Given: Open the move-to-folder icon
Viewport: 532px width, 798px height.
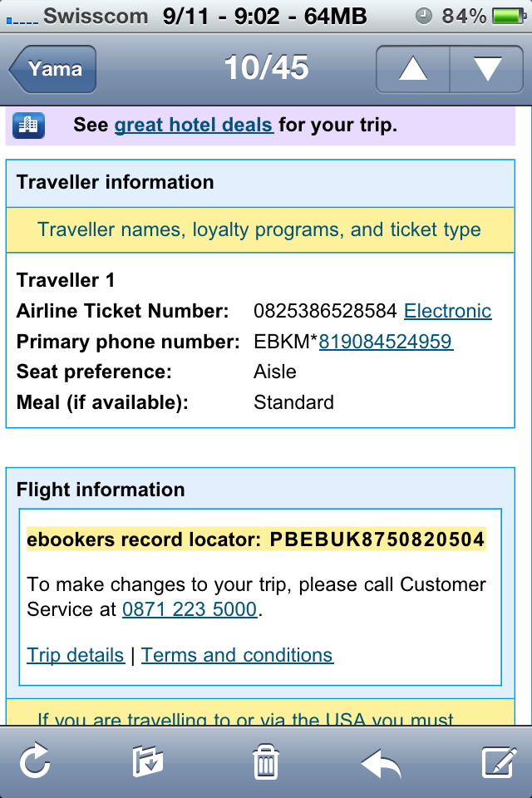Looking at the screenshot, I should pos(148,761).
